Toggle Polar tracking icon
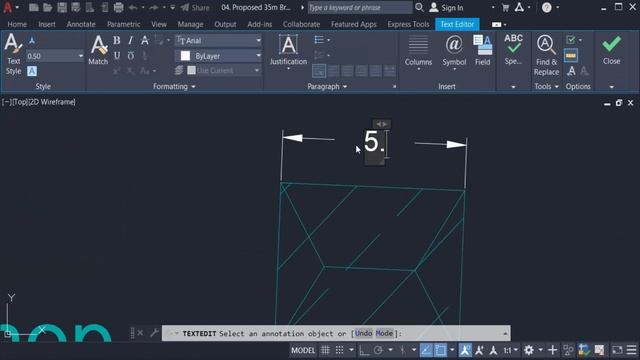 pyautogui.click(x=378, y=350)
